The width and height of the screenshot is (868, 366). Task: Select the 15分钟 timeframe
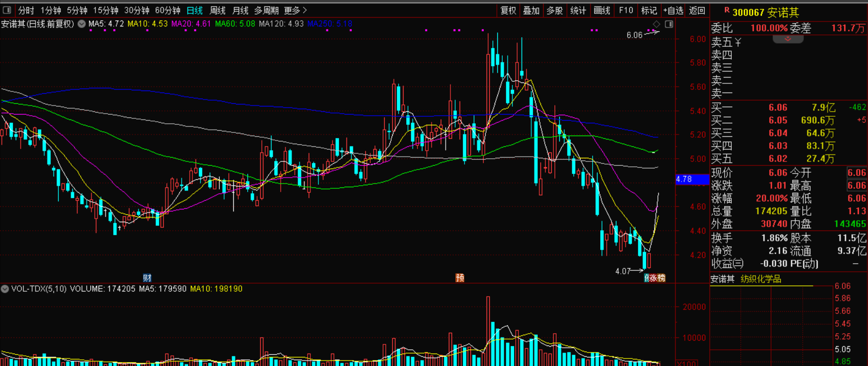pyautogui.click(x=106, y=10)
